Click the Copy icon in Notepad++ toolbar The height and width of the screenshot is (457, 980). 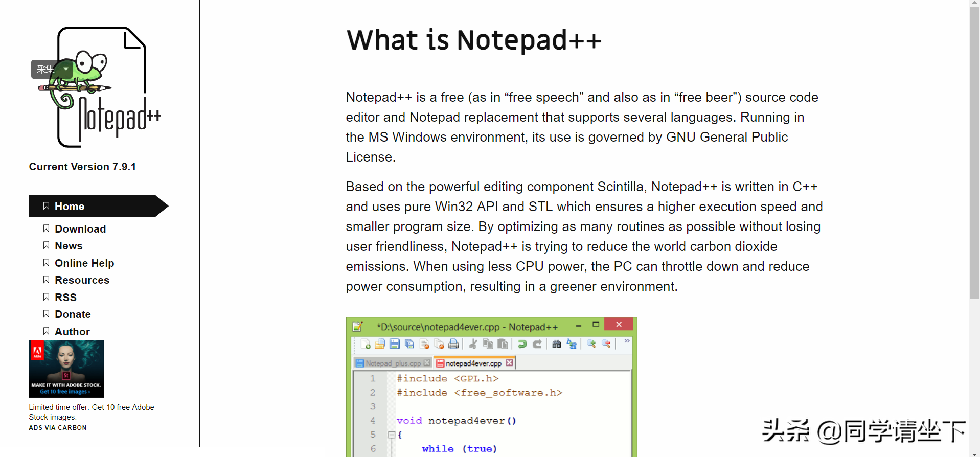click(x=488, y=344)
